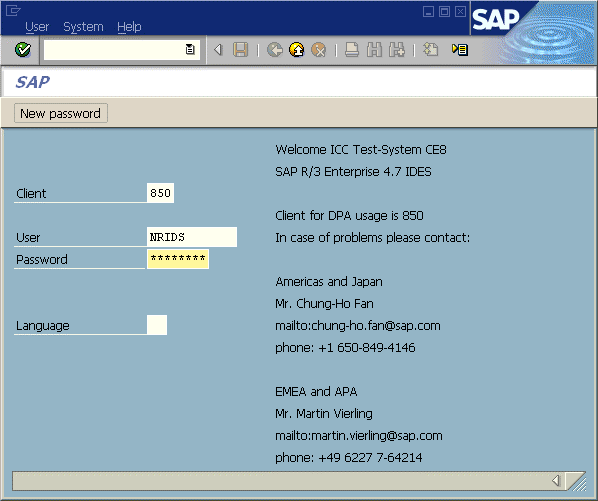Click the empty Language field
This screenshot has width=598, height=501.
[157, 325]
